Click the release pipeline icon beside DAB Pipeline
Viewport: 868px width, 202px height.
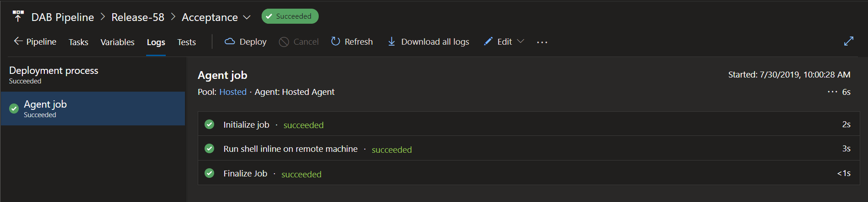coord(18,16)
